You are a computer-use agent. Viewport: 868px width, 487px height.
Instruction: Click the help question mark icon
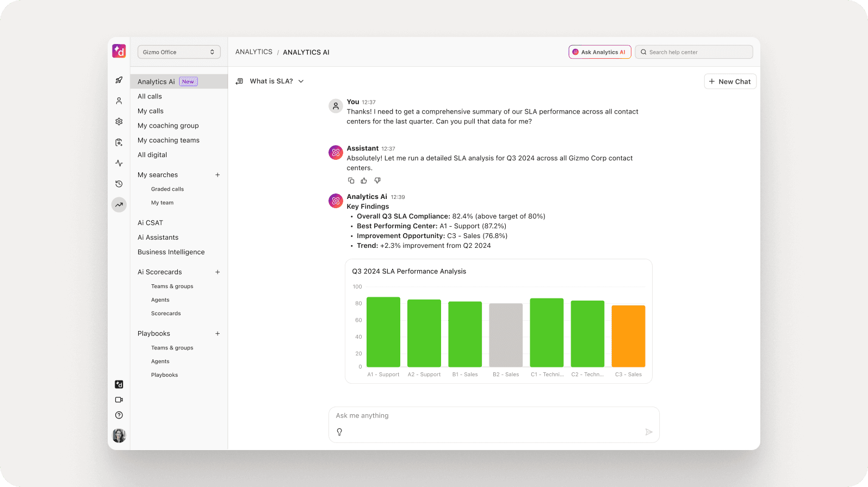pyautogui.click(x=119, y=415)
